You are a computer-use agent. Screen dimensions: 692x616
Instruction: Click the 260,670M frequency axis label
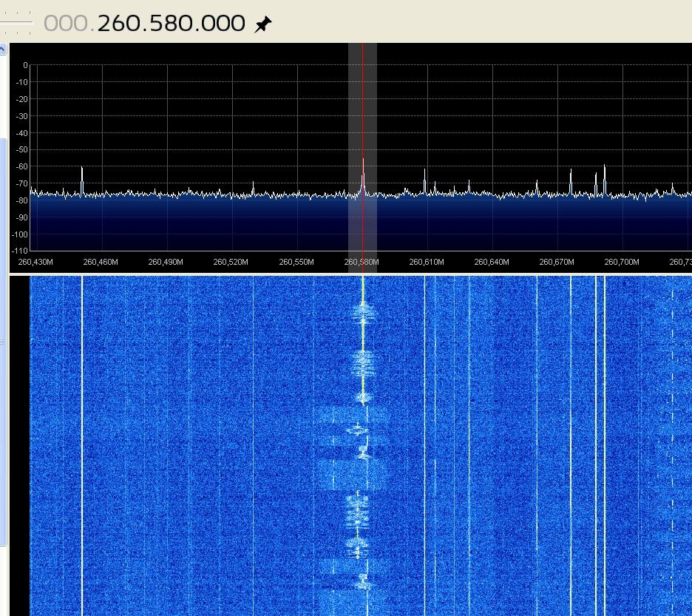[x=557, y=262]
